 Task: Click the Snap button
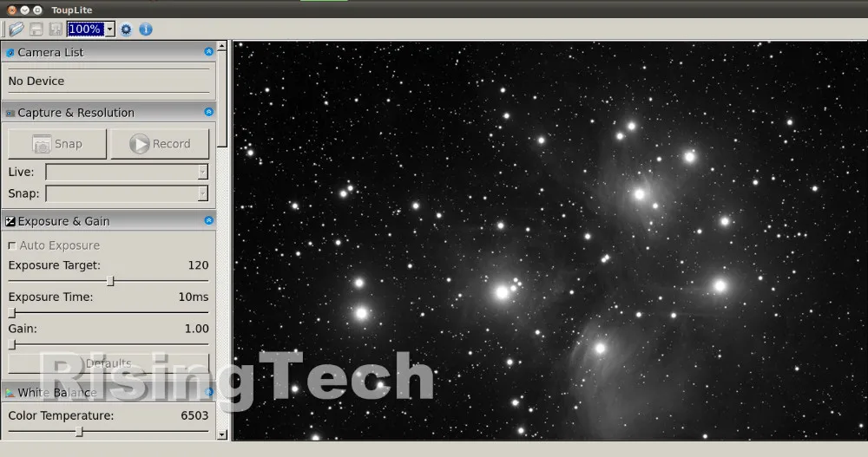coord(57,144)
